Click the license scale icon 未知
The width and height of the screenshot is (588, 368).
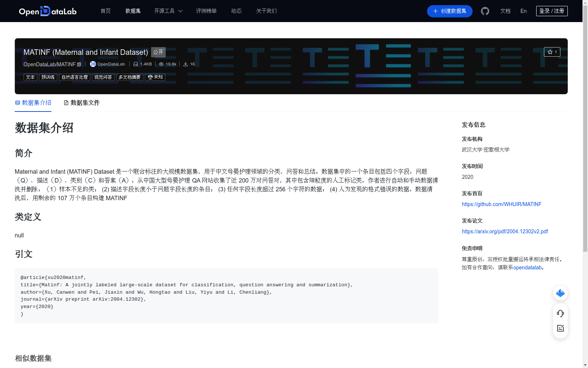(x=150, y=77)
